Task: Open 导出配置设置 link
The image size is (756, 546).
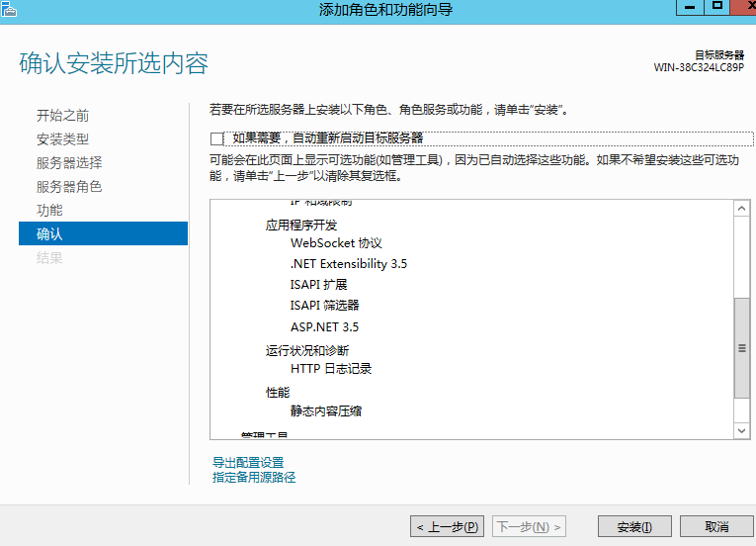Action: click(248, 462)
